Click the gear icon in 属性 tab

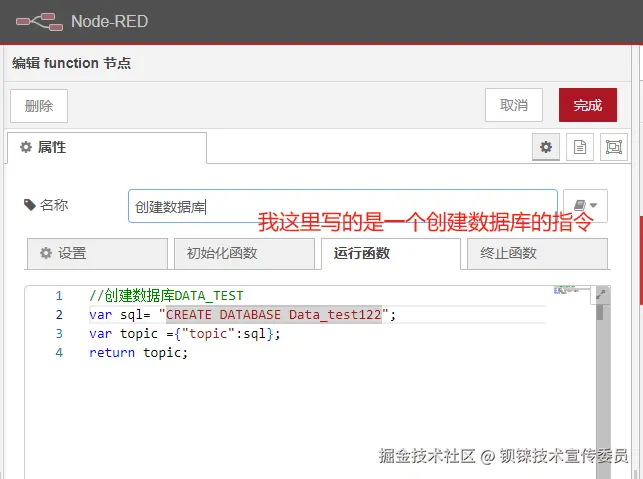tap(26, 147)
